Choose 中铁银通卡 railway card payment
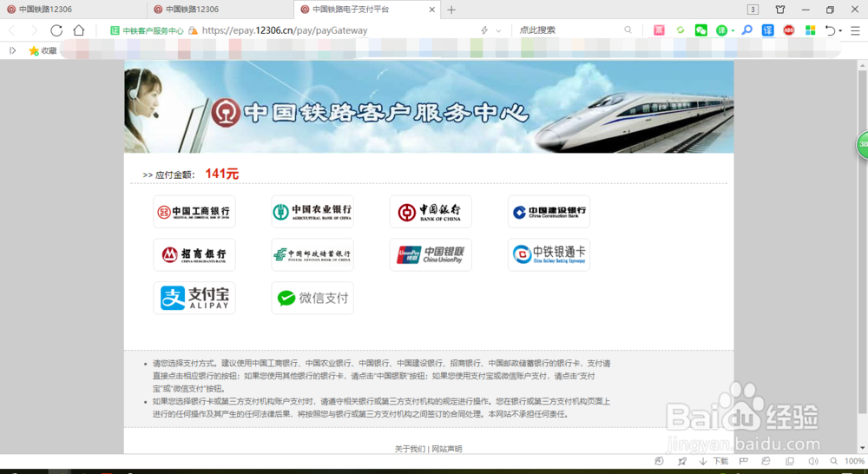Viewport: 868px width, 474px height. [549, 254]
